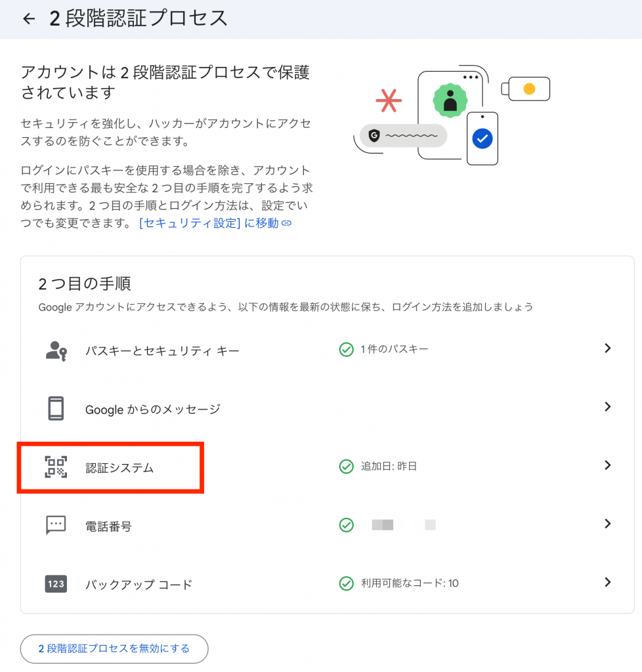Click the green checkmark beside 利用可能なコード
This screenshot has width=642, height=672.
tap(346, 583)
